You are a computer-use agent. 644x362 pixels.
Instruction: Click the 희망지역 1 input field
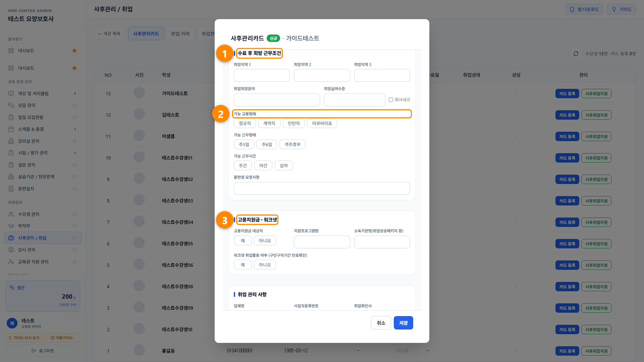(x=262, y=75)
